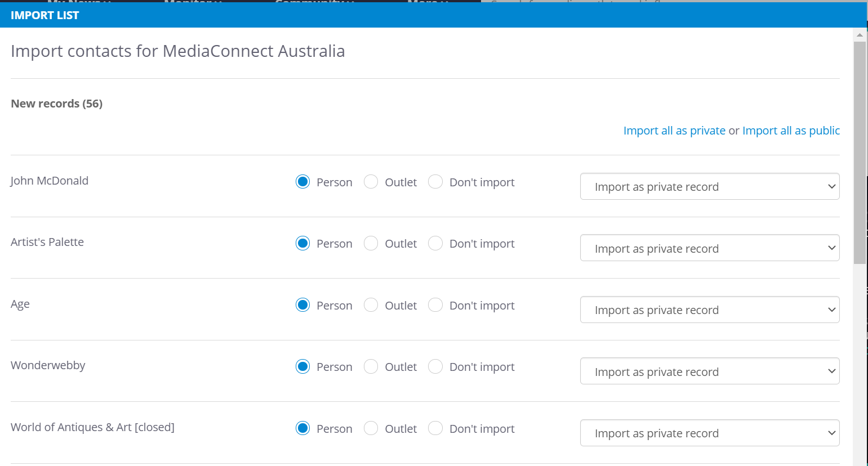The image size is (868, 466).
Task: Click the scrollbar up arrow
Action: tap(860, 35)
